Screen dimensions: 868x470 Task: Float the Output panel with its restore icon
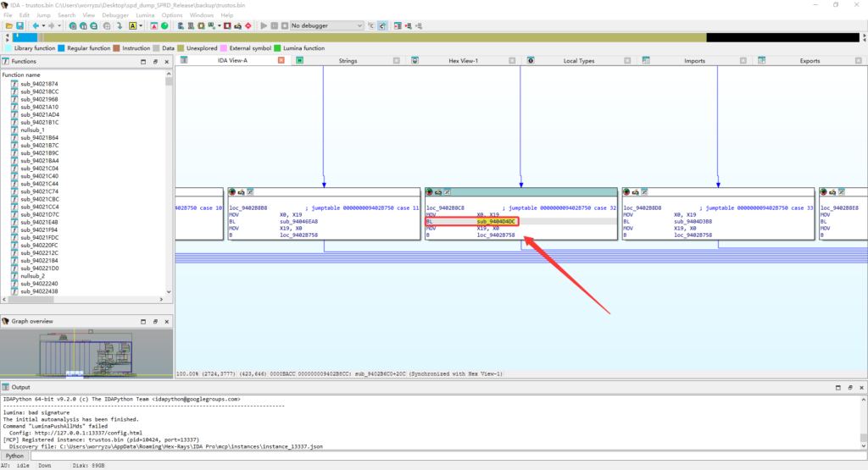(x=849, y=388)
